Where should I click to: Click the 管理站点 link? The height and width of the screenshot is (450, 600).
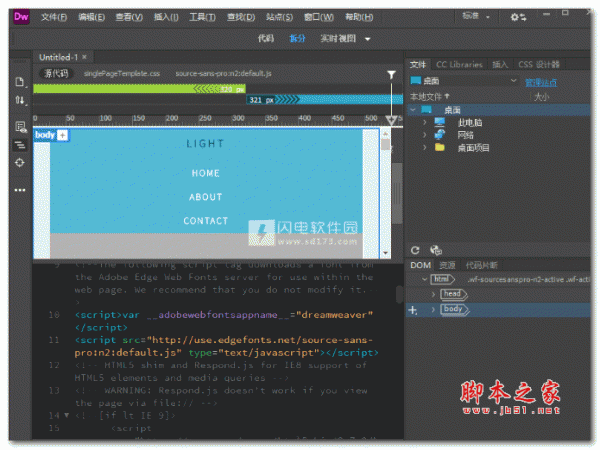click(x=541, y=82)
